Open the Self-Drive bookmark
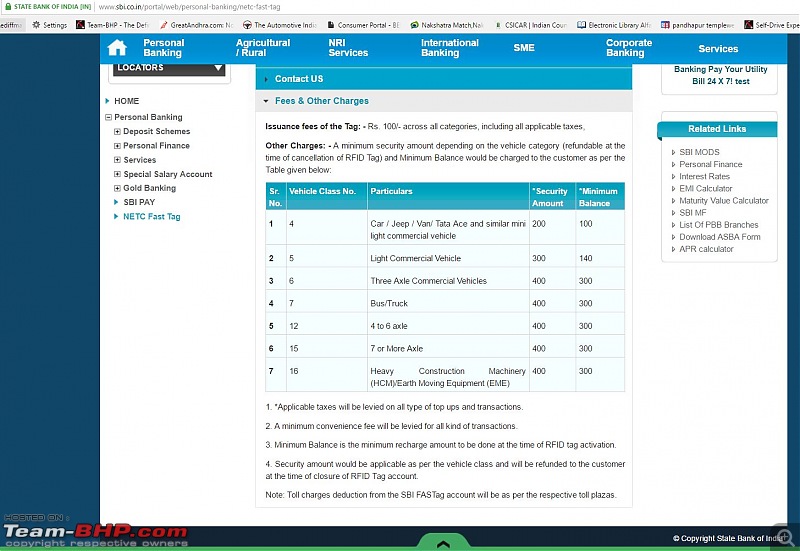Screen dimensions: 800x551 click(772, 24)
